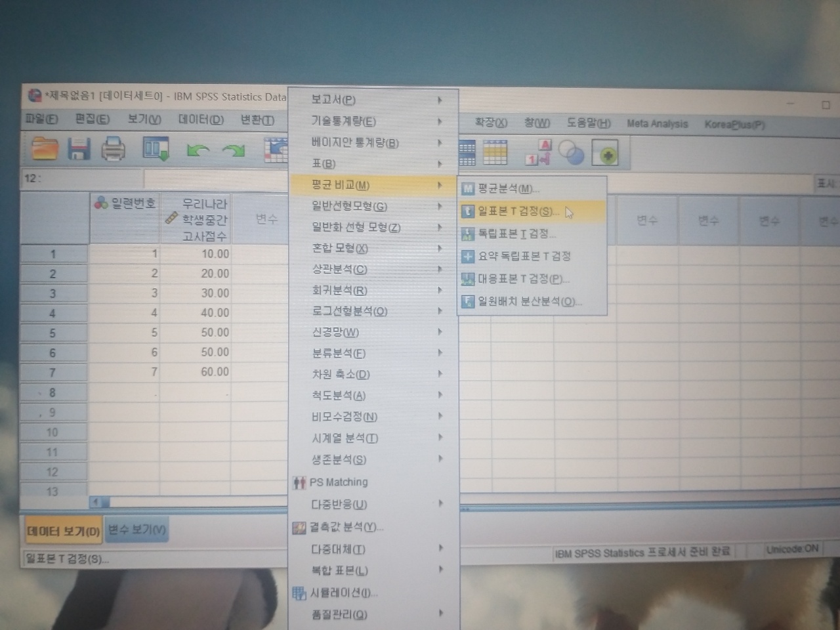Select the 평균 비교(M) menu item
840x630 pixels.
[x=373, y=185]
